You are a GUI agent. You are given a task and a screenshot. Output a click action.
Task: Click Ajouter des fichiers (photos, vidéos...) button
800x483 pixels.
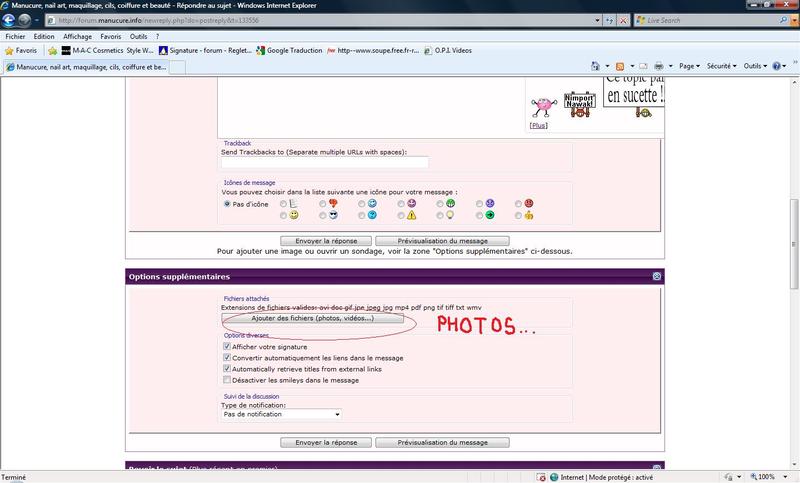click(313, 318)
